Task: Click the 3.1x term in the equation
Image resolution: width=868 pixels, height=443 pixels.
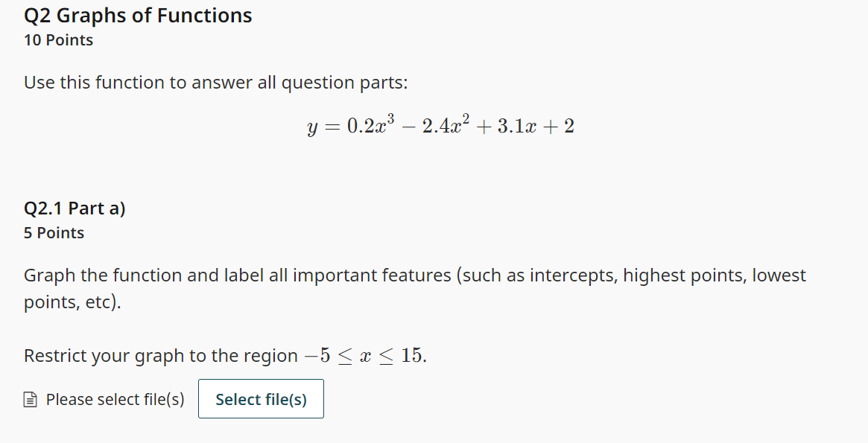Action: (x=517, y=126)
